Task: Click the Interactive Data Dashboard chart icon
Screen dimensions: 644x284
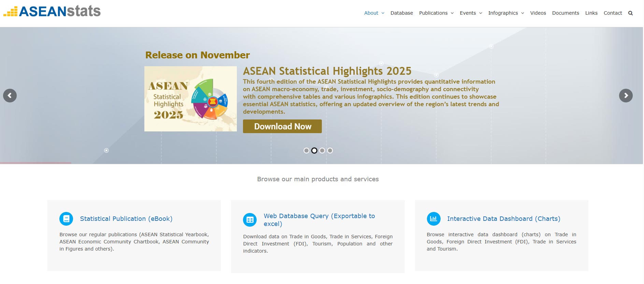Action: point(433,219)
